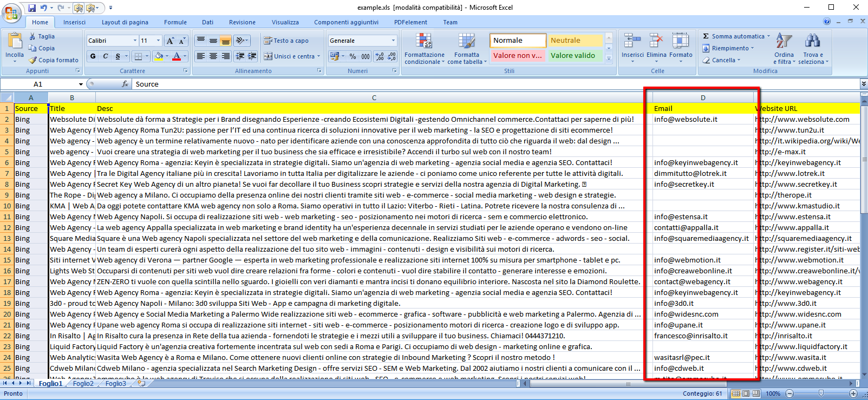
Task: Apply the Valore valido cell style
Action: point(573,55)
